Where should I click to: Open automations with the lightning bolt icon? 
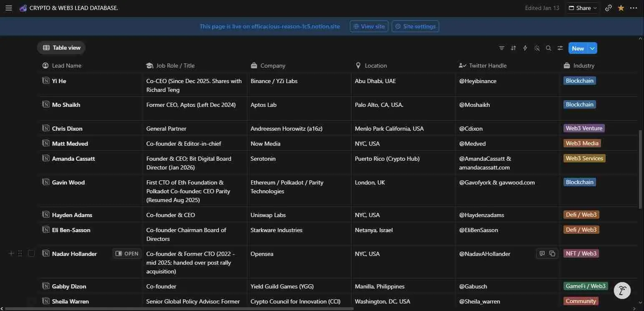tap(525, 48)
